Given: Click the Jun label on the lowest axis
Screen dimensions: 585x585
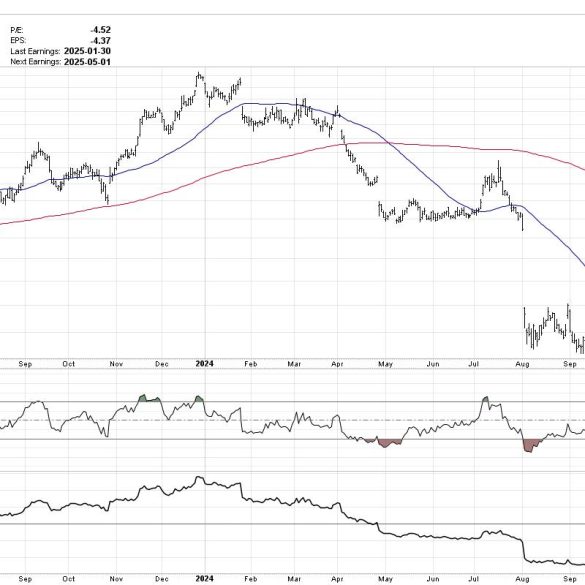Looking at the screenshot, I should coord(433,579).
